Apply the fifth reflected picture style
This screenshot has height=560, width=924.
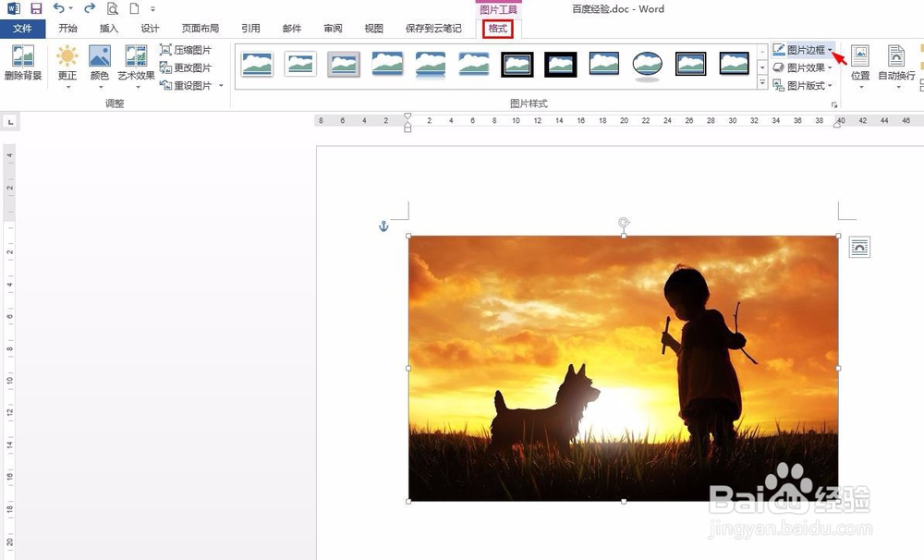pos(431,64)
